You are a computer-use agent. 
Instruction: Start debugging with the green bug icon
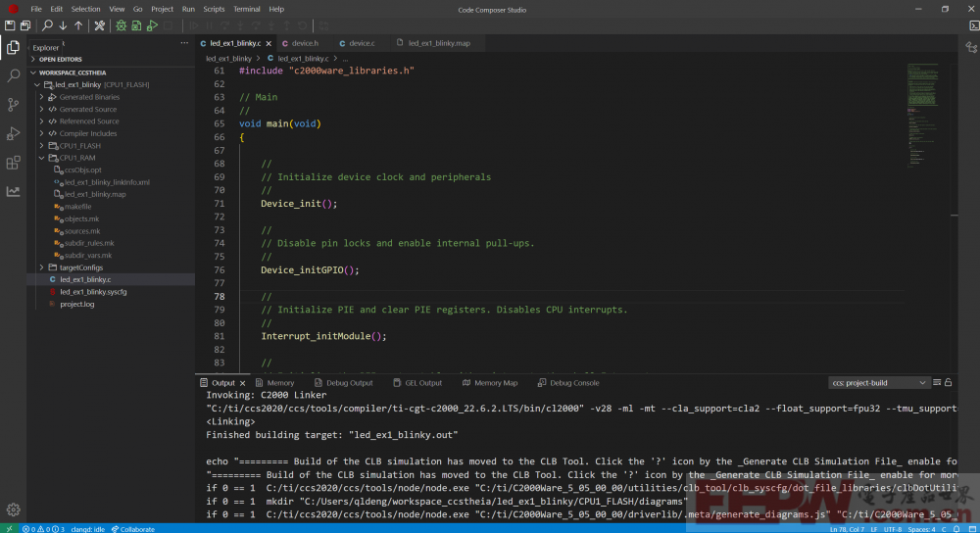pyautogui.click(x=121, y=25)
